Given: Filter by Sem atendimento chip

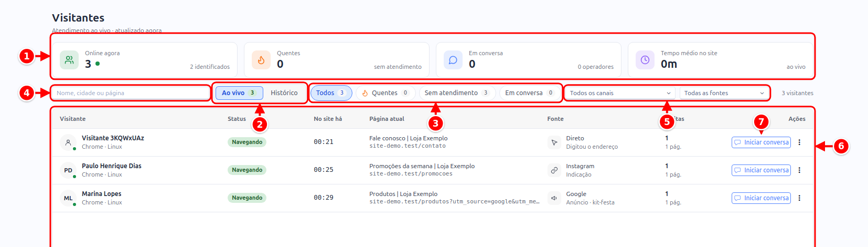Looking at the screenshot, I should pos(457,93).
